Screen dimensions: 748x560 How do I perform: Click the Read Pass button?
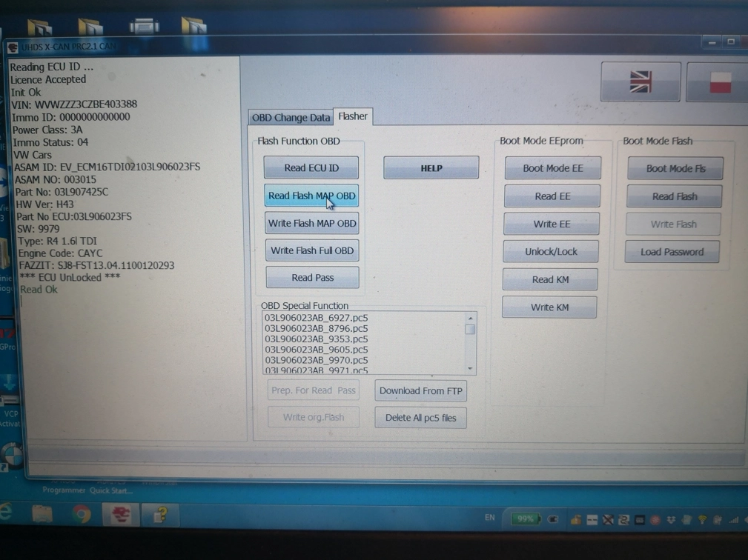click(312, 277)
